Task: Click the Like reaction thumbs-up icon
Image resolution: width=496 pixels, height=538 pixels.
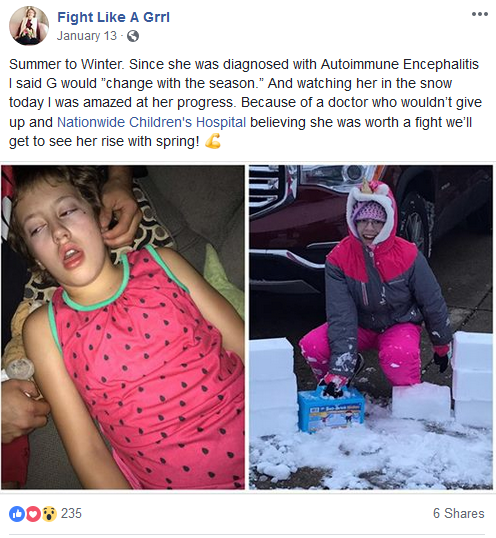Action: 17,514
